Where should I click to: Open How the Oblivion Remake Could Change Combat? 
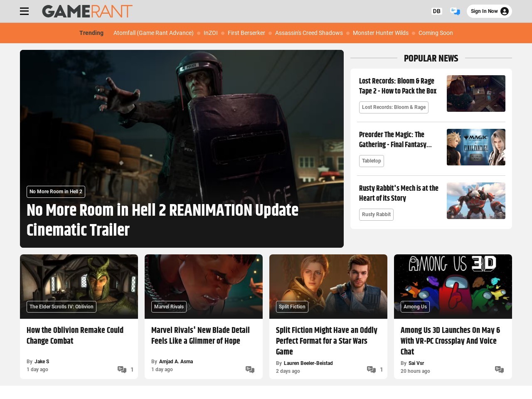coord(75,335)
